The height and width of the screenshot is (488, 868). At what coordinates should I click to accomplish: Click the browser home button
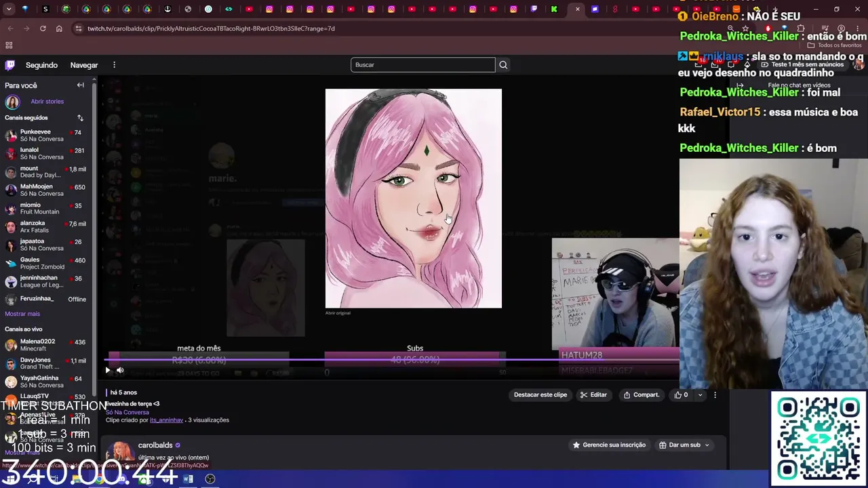point(59,28)
